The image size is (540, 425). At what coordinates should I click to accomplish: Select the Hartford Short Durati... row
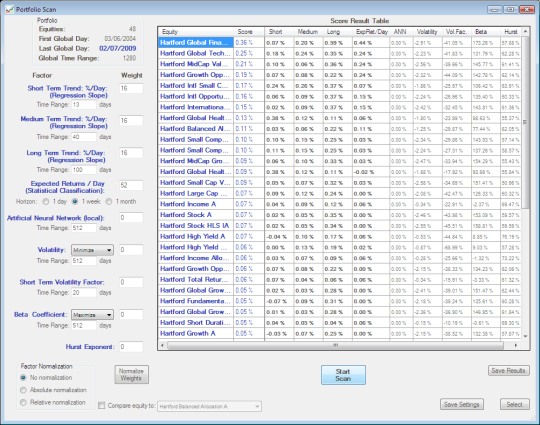point(340,323)
